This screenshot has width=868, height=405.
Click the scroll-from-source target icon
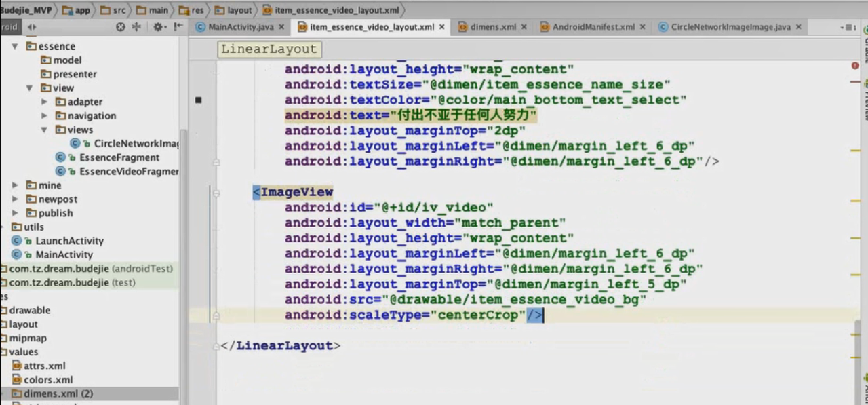(x=121, y=27)
